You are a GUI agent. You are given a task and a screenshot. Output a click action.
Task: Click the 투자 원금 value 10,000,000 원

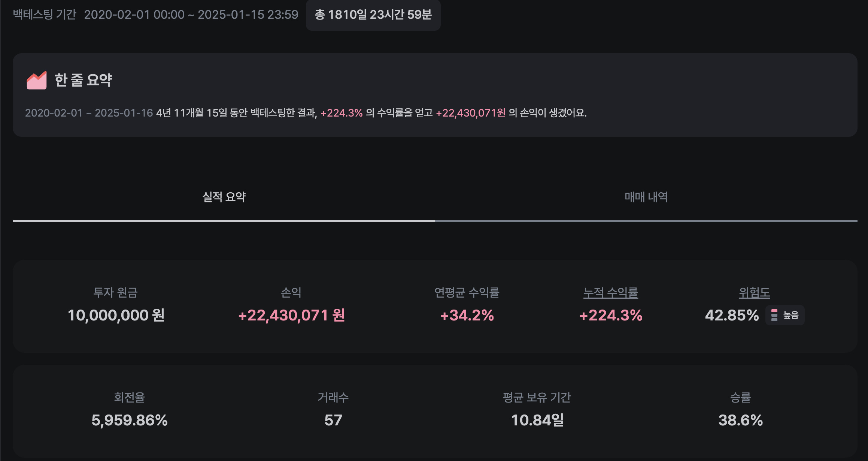(x=116, y=315)
